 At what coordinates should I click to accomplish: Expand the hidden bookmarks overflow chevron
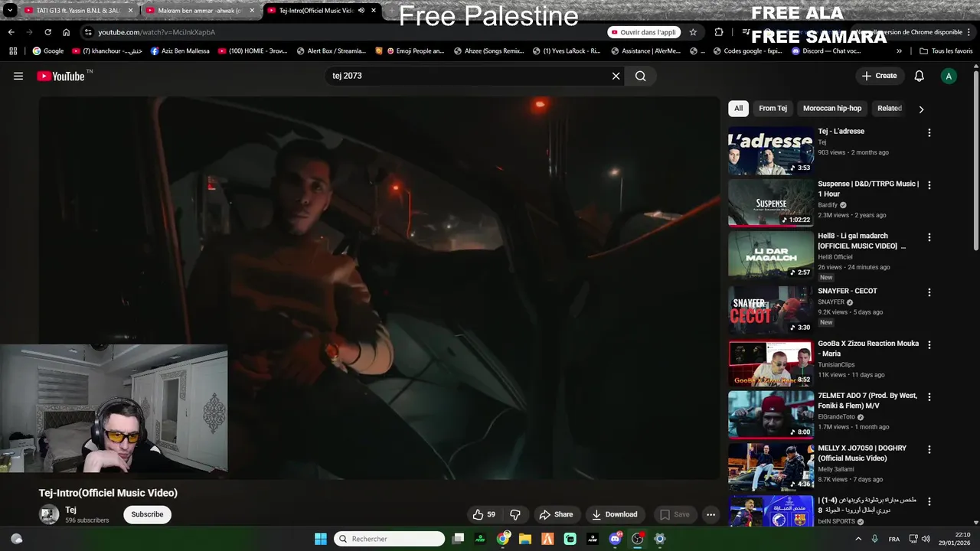[x=899, y=51]
